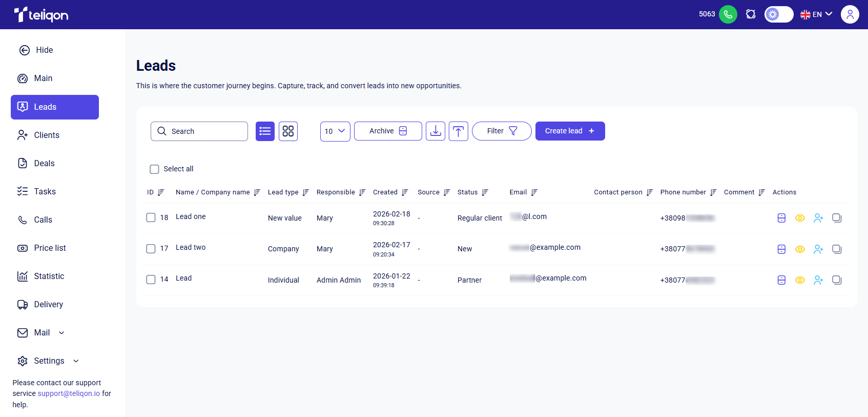This screenshot has width=868, height=417.
Task: Click the green phone call icon
Action: (x=728, y=14)
